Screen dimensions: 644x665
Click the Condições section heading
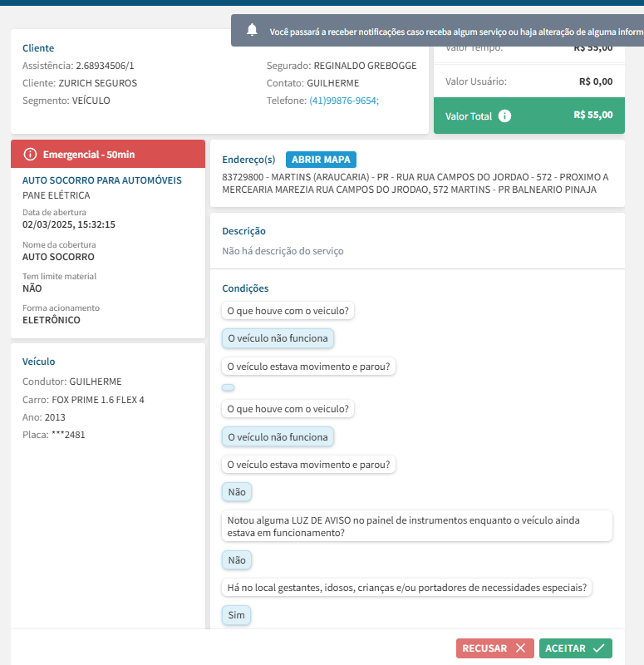tap(245, 288)
